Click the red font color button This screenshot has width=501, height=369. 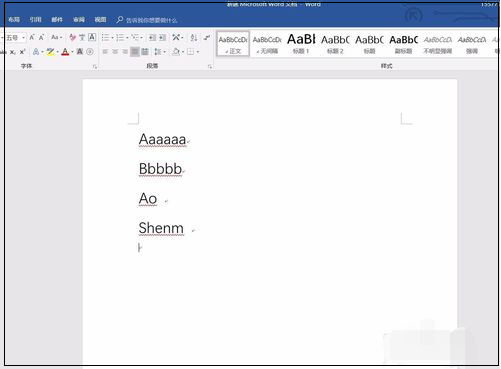[x=65, y=52]
